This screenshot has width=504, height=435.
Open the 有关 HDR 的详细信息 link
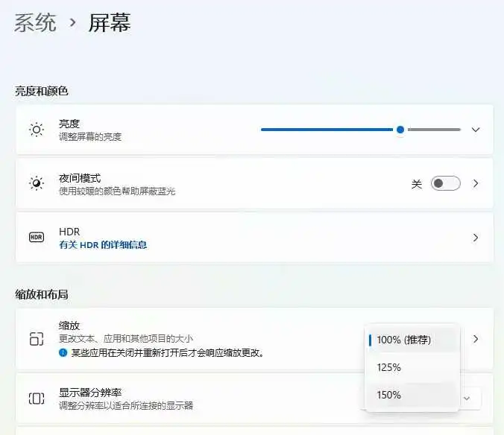(x=103, y=244)
